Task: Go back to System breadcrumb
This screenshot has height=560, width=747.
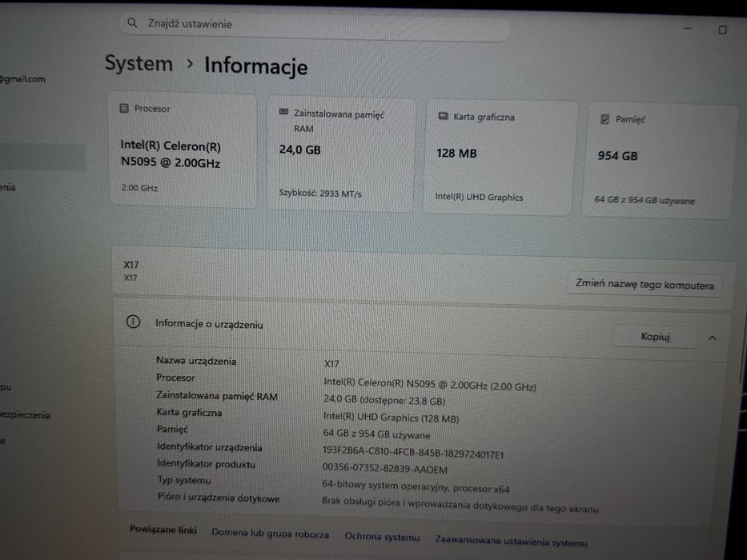Action: coord(139,63)
